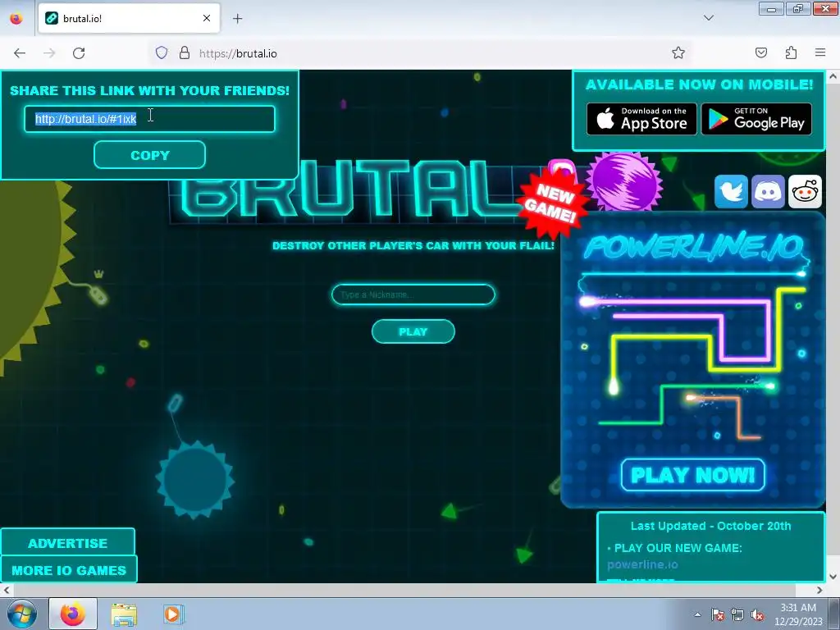Click the Action Center flag tray icon

(x=717, y=614)
